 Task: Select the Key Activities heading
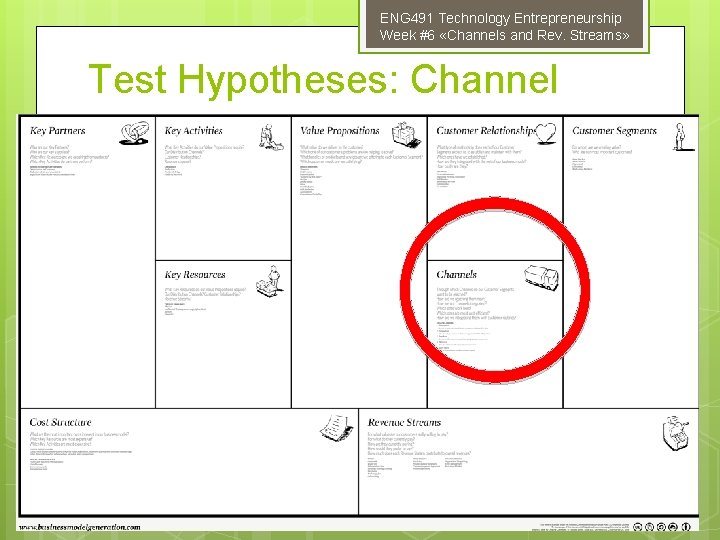pyautogui.click(x=193, y=131)
